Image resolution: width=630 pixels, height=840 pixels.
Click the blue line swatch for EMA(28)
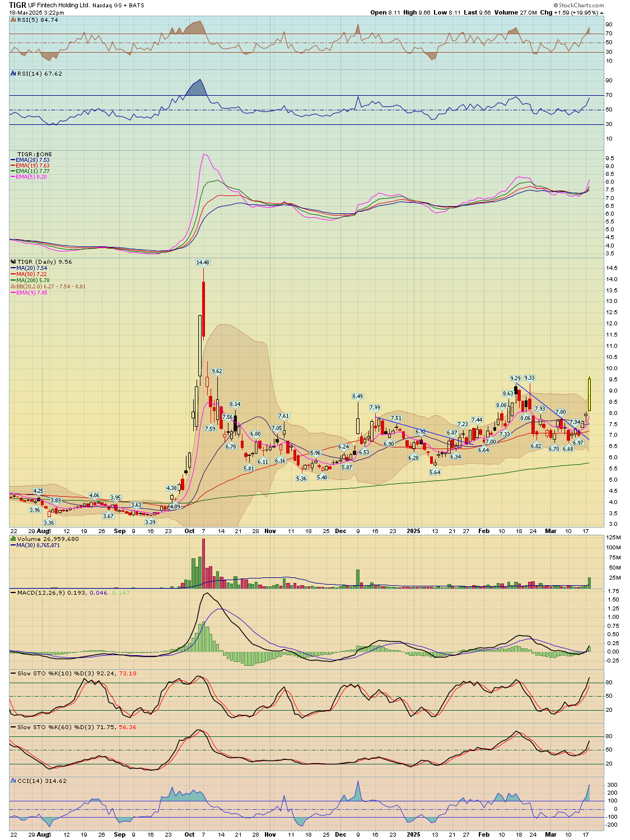pyautogui.click(x=13, y=160)
